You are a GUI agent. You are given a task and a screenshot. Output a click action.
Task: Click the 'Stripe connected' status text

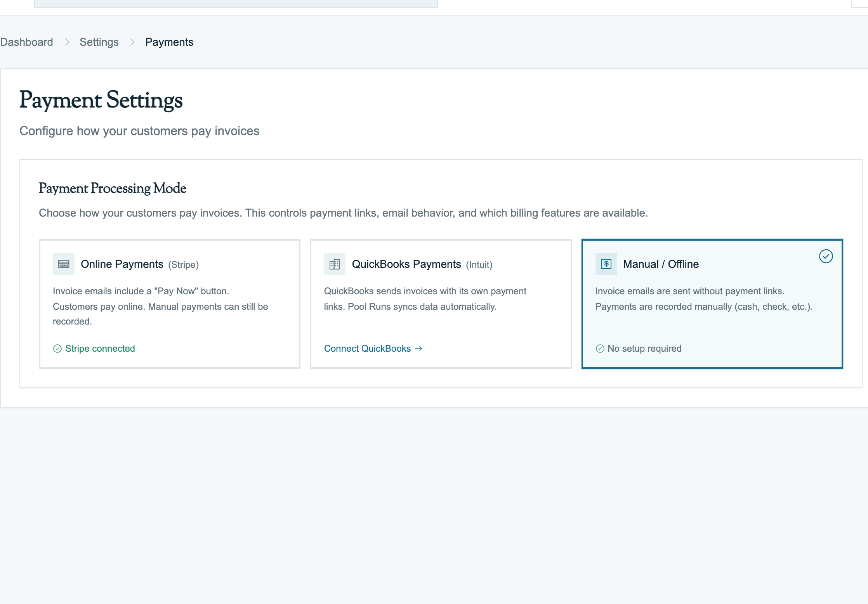point(100,349)
